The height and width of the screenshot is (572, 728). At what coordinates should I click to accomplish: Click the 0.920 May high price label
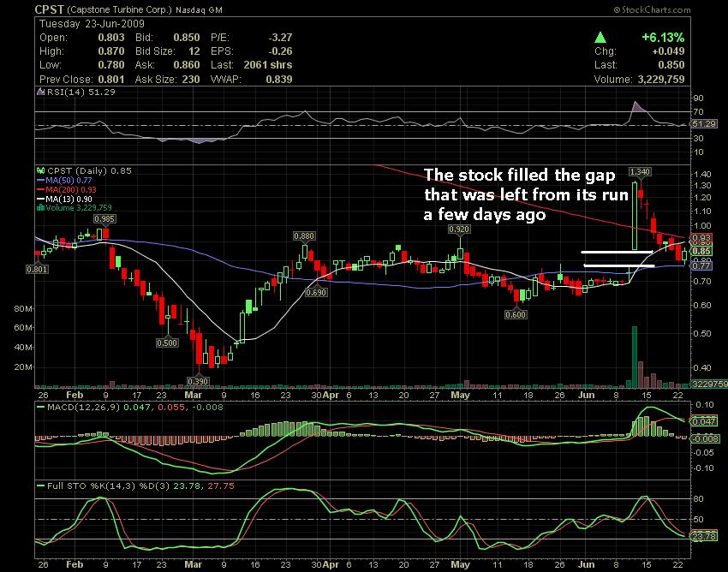point(459,229)
